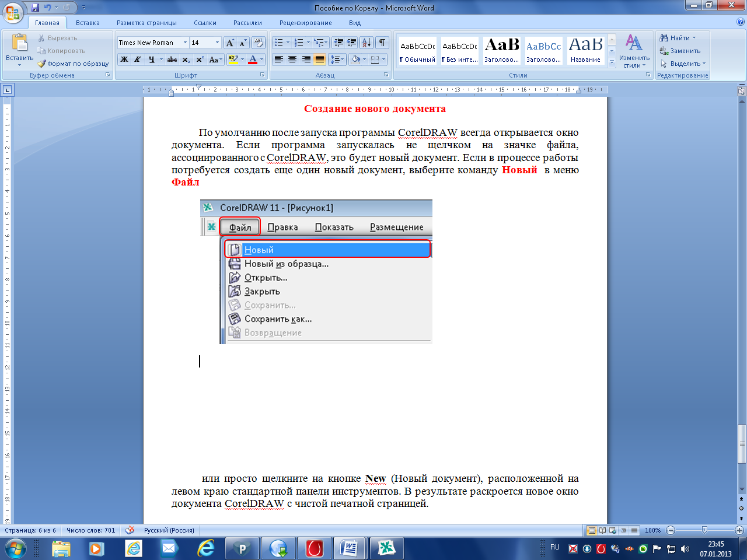This screenshot has height=560, width=747.
Task: Open Windows Start menu
Action: (16, 548)
